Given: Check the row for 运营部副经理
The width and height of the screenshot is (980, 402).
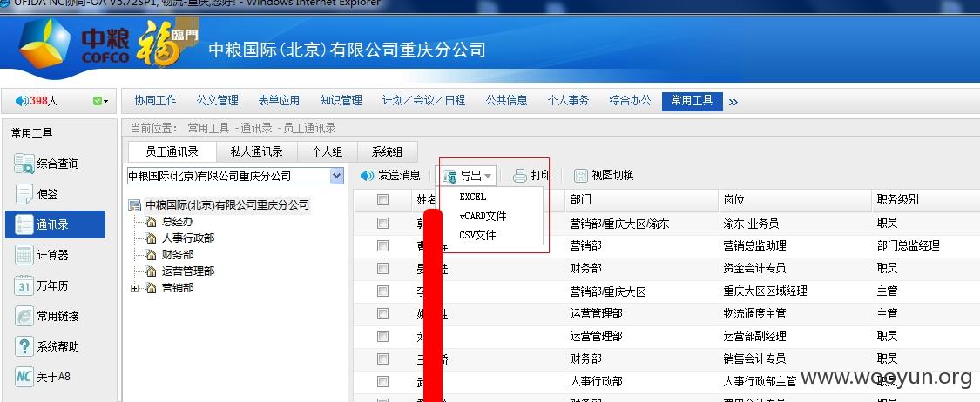Looking at the screenshot, I should (x=383, y=336).
